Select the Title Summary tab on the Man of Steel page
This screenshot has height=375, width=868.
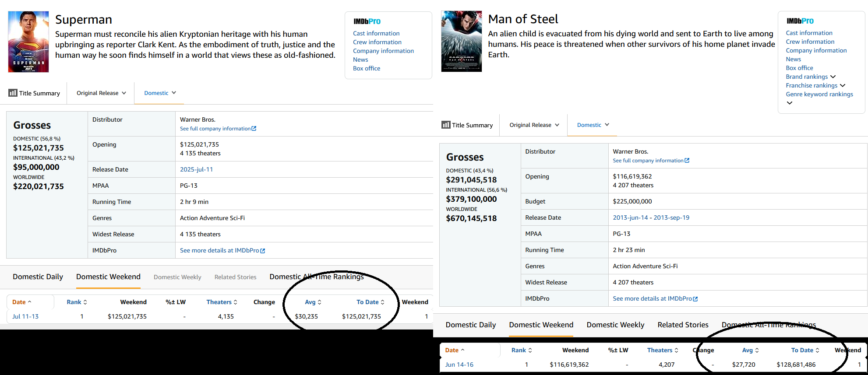click(467, 125)
